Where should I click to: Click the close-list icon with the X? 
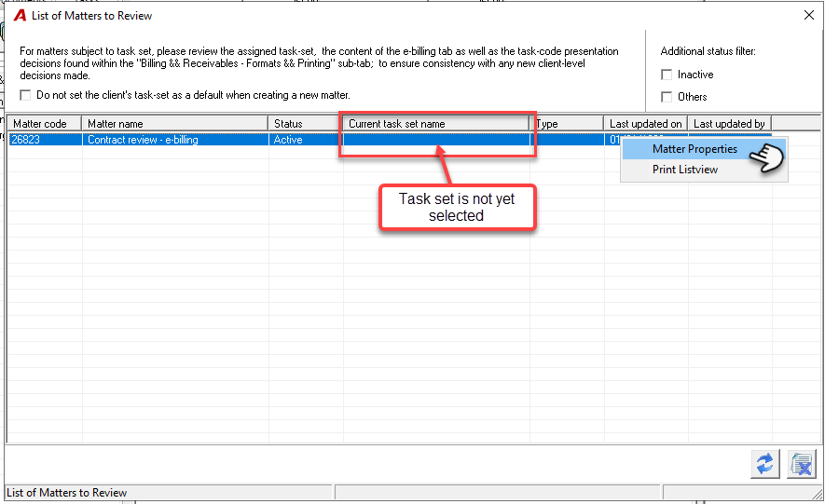802,464
